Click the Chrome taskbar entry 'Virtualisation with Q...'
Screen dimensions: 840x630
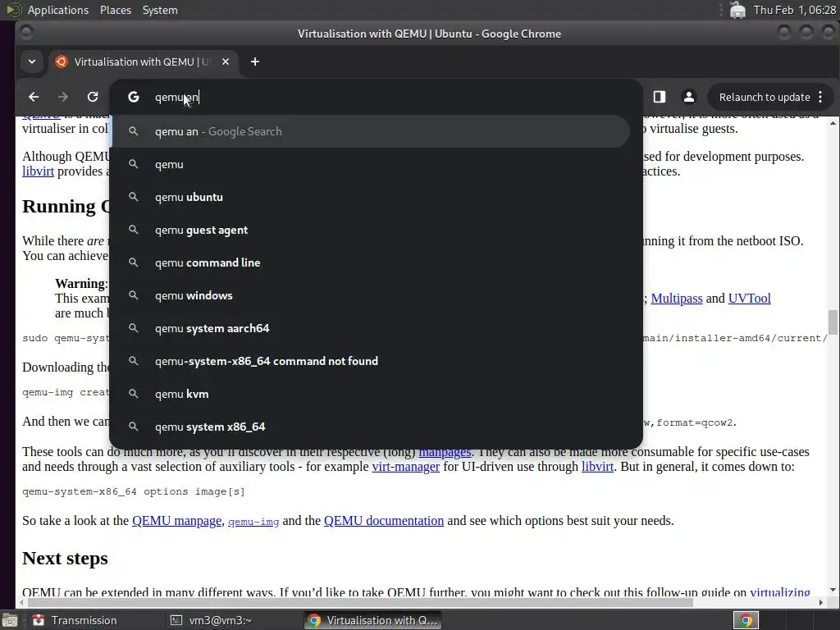click(x=373, y=620)
